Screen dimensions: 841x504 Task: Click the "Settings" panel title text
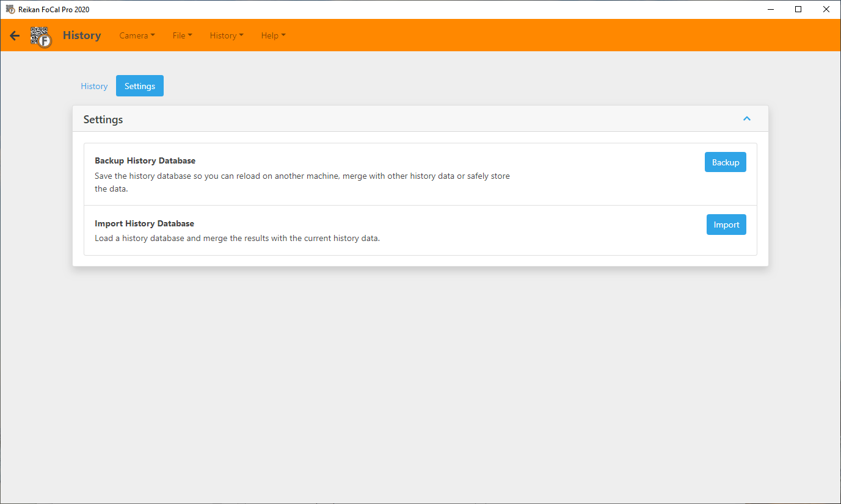(103, 120)
